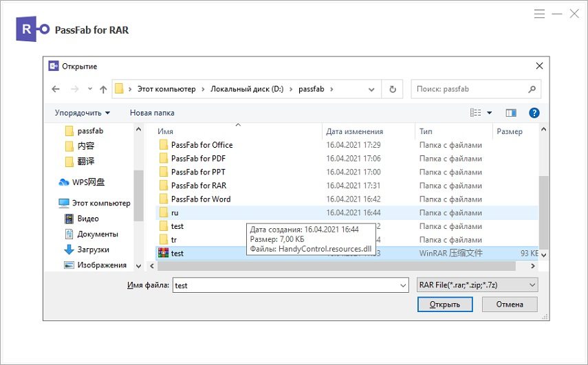Open Документы in the sidebar
Screen dimensions: 588x365
(91, 234)
